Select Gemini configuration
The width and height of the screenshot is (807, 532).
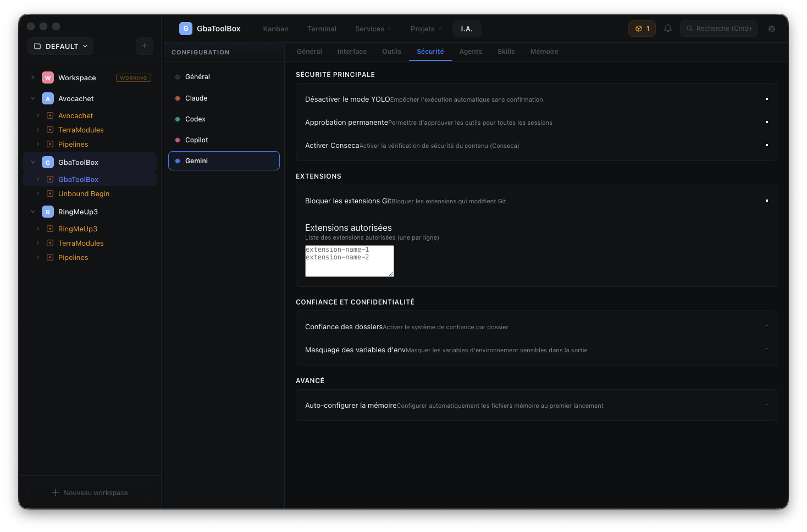[224, 161]
